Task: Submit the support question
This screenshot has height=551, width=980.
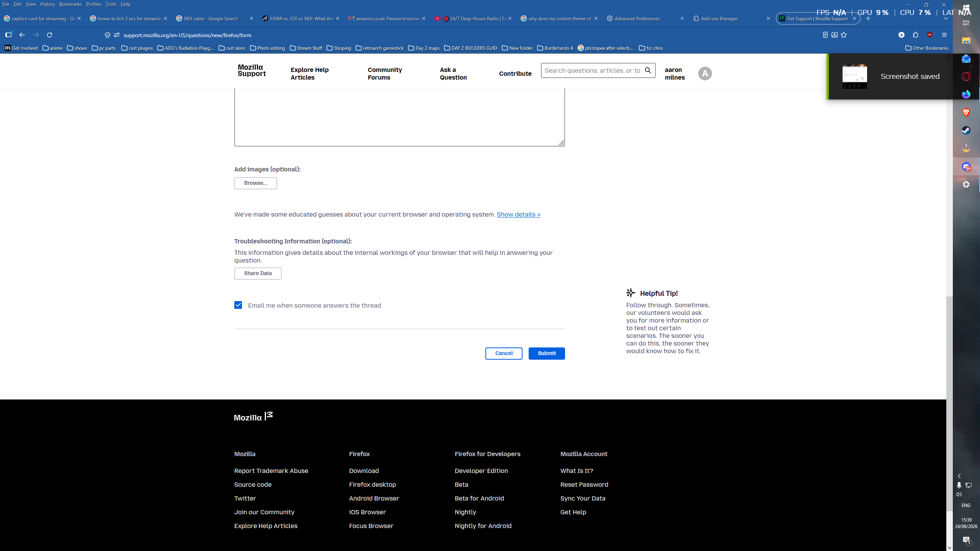Action: (x=546, y=353)
